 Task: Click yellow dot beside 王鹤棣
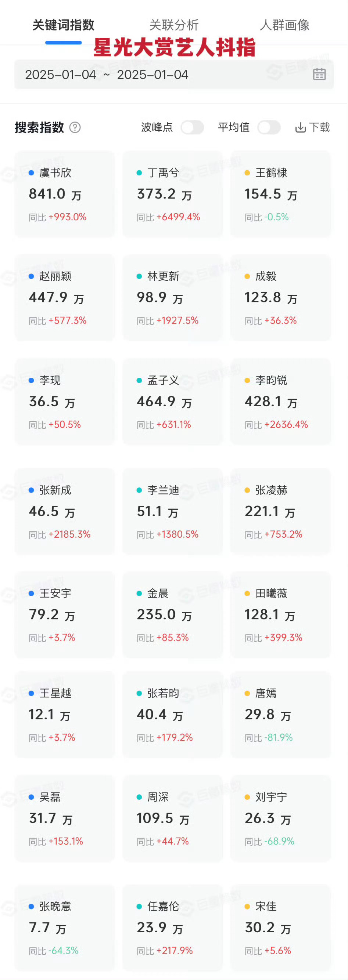[x=247, y=173]
